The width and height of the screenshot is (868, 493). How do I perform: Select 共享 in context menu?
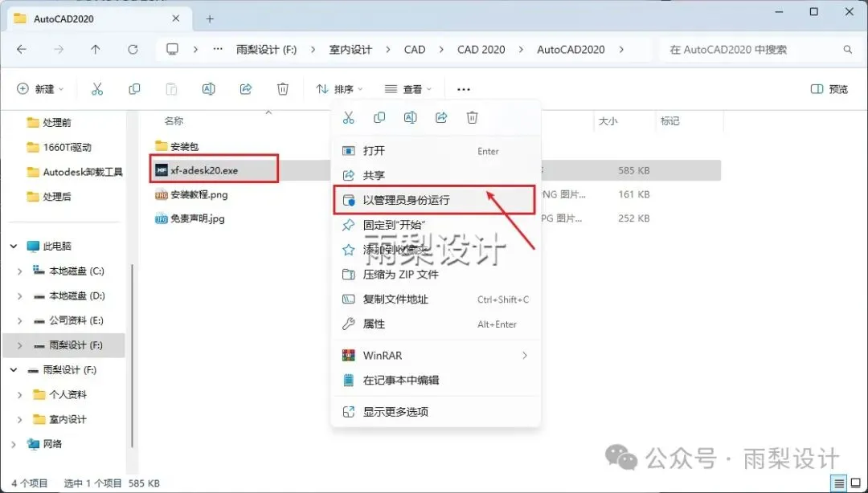coord(435,175)
